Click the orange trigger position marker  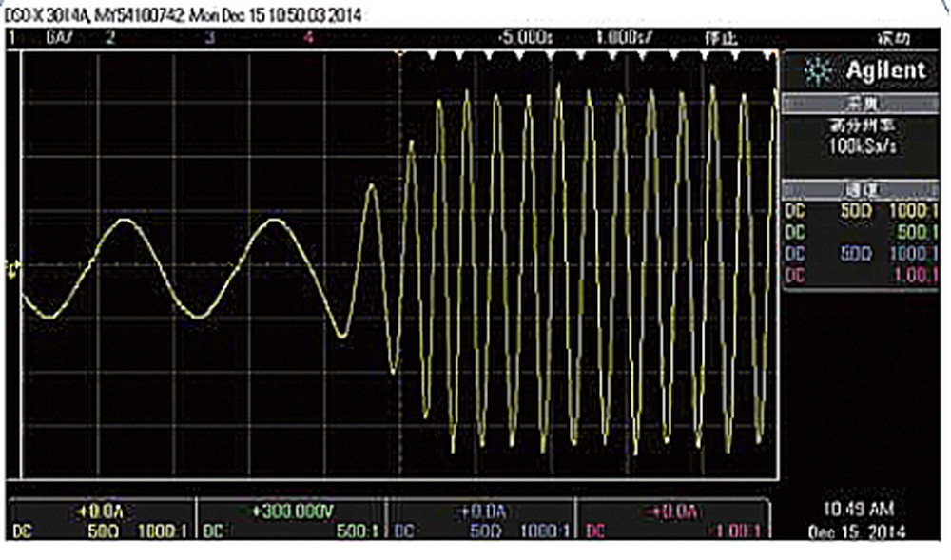tap(399, 55)
